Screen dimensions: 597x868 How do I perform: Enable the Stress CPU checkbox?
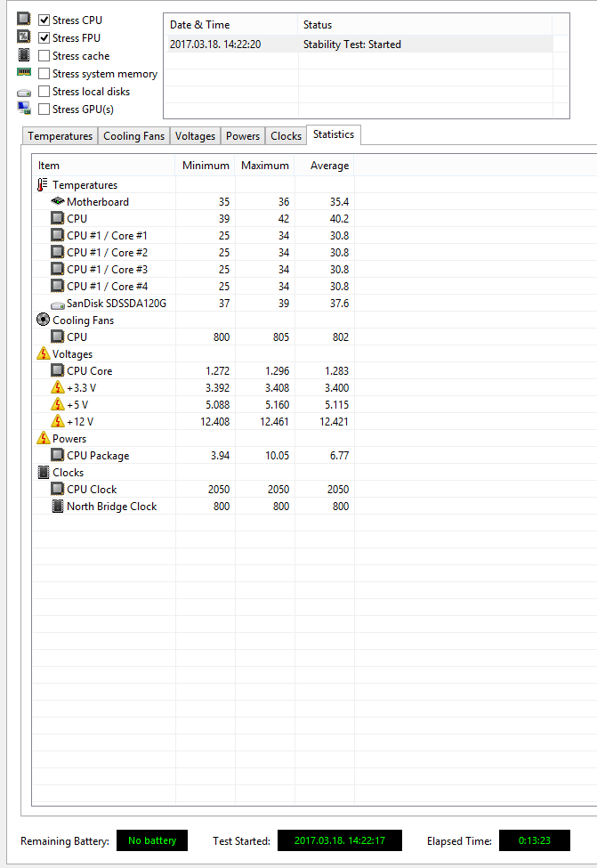44,20
